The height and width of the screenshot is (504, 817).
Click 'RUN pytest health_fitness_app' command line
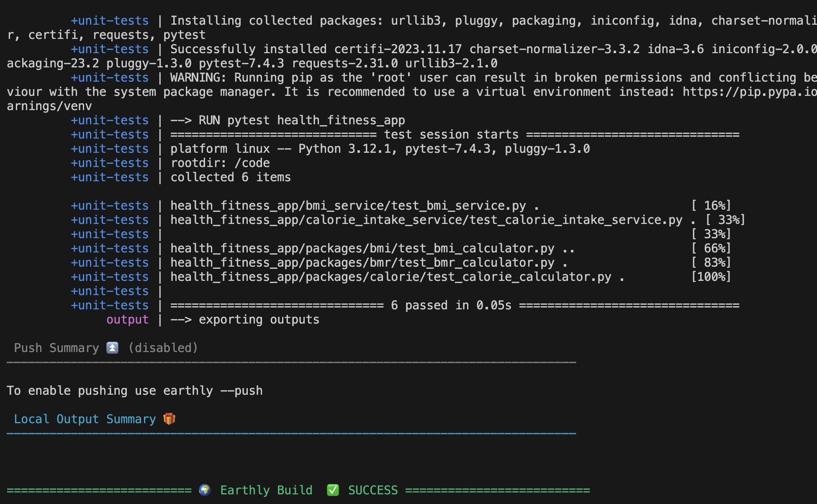(301, 120)
